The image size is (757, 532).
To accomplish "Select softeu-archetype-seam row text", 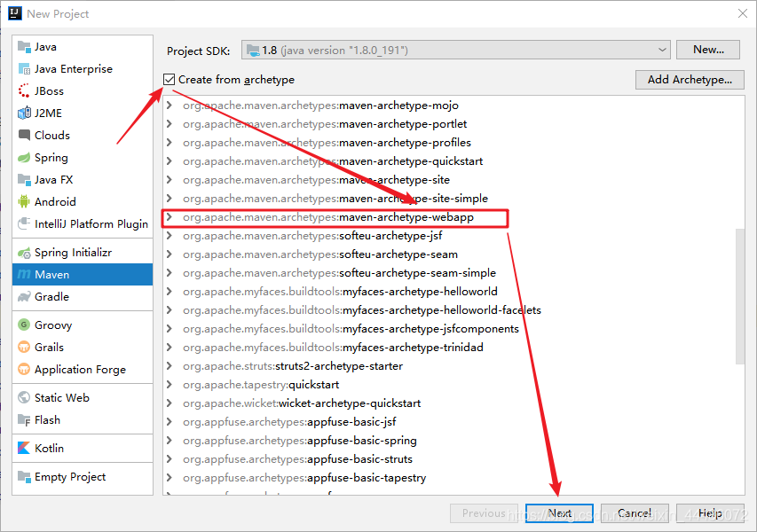I will [x=320, y=254].
